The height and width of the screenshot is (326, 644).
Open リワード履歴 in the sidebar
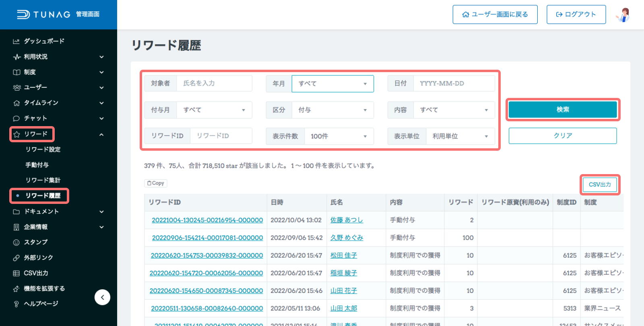[x=43, y=196]
